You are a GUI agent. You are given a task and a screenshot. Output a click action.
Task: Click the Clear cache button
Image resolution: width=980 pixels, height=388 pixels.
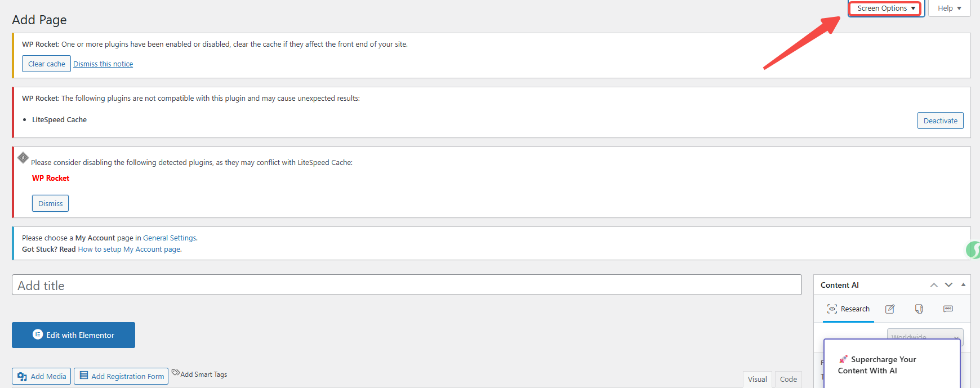click(x=46, y=64)
